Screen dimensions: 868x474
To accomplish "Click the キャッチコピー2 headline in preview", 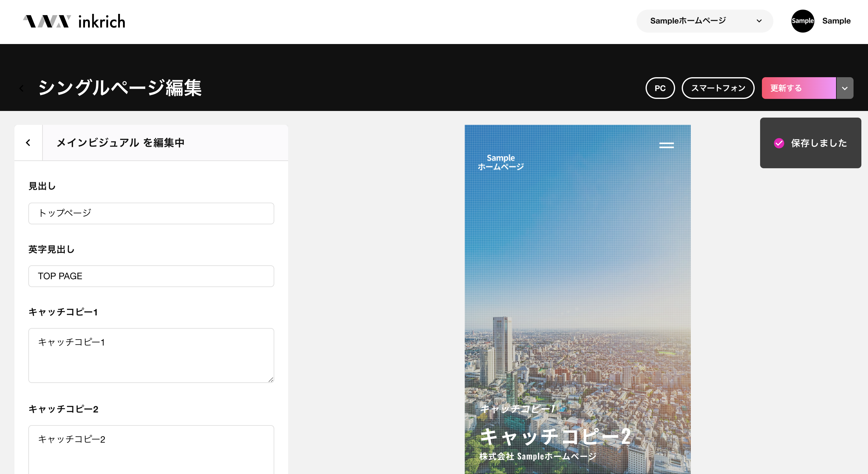I will click(x=555, y=436).
